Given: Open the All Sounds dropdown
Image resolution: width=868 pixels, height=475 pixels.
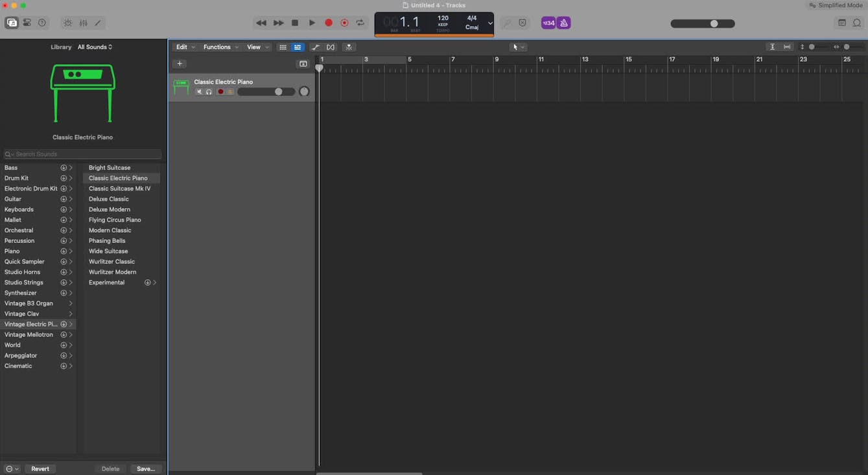Looking at the screenshot, I should (x=95, y=47).
